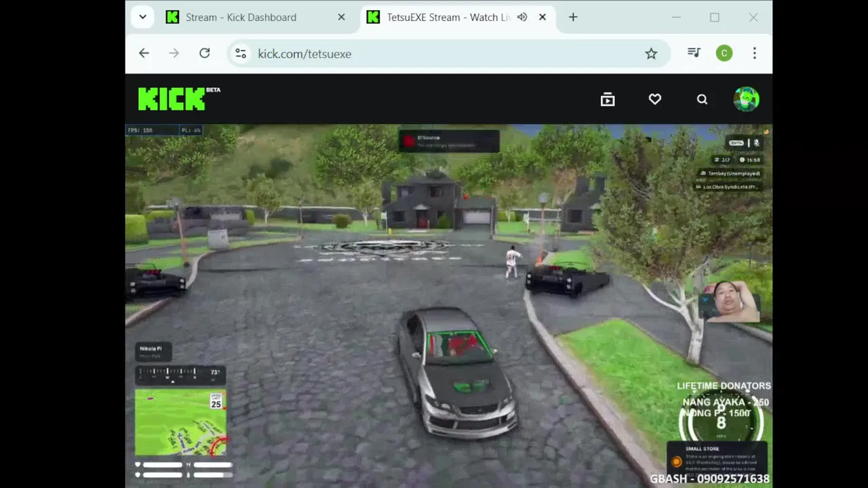This screenshot has height=488, width=868.
Task: Close the Kick Dashboard tab
Action: 341,17
